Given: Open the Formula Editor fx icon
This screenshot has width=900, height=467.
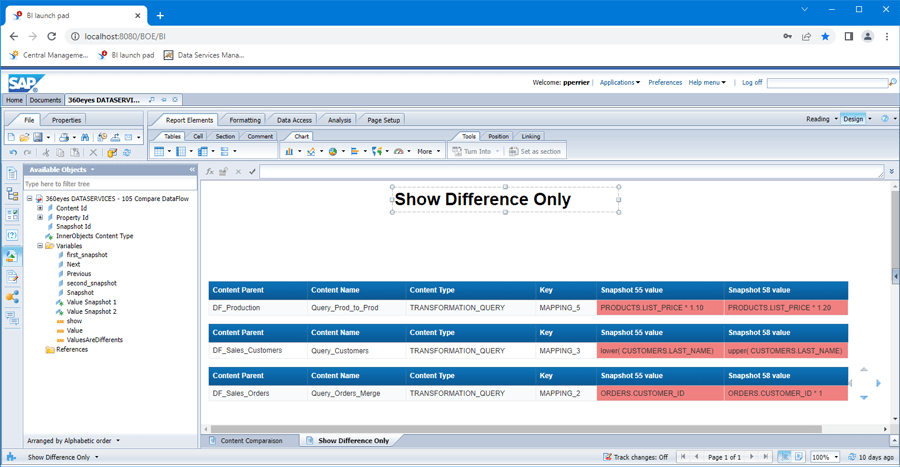Looking at the screenshot, I should click(210, 172).
